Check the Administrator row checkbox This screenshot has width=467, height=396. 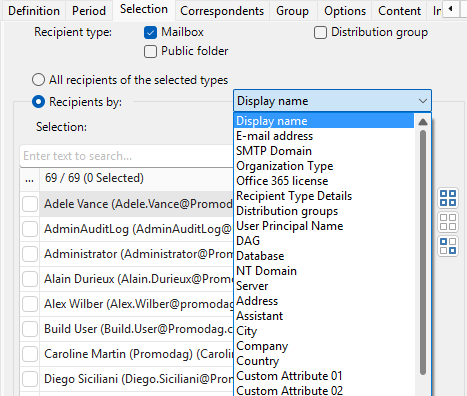30,254
